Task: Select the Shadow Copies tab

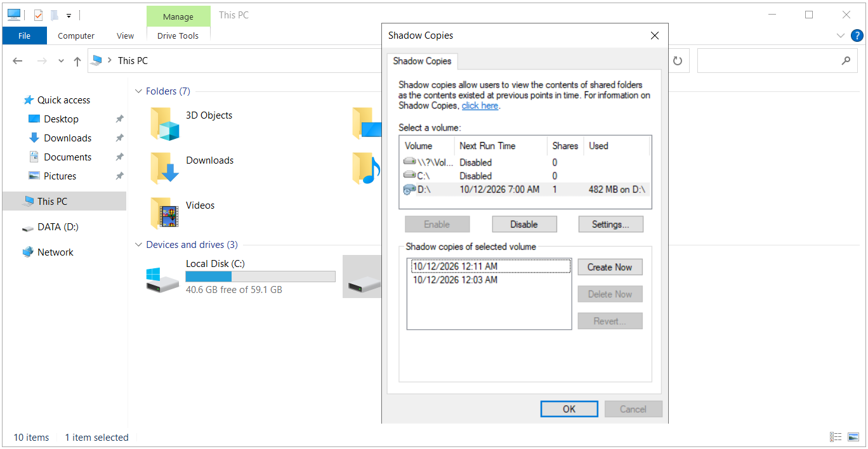Action: pos(422,62)
